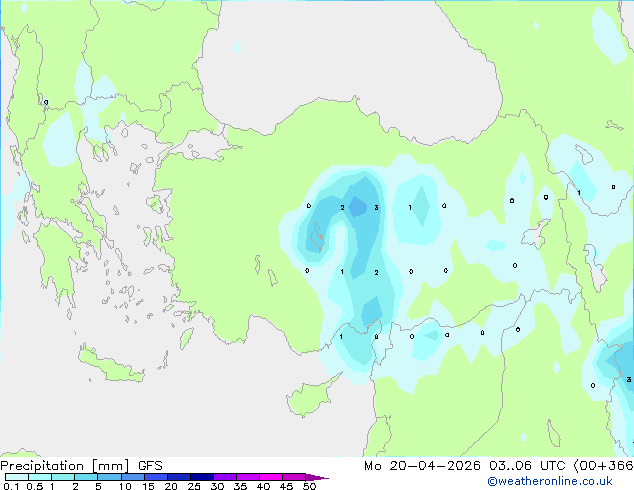Select the 2–5 mm legend color box
Screen dimensions: 634x490
coord(87,477)
